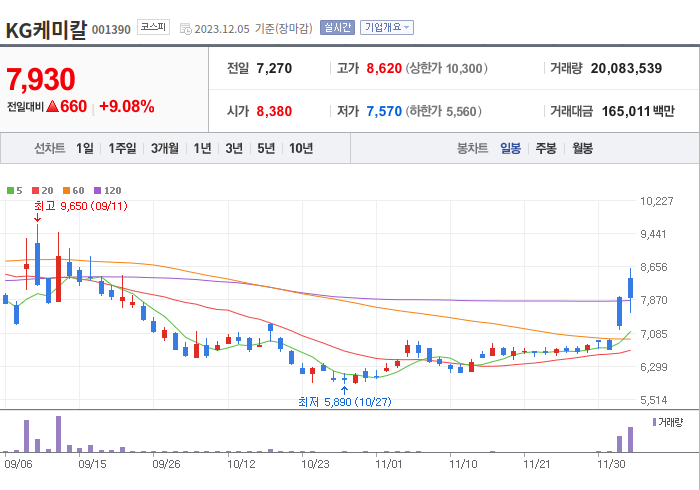Click the 10/12 date axis label

(x=241, y=464)
